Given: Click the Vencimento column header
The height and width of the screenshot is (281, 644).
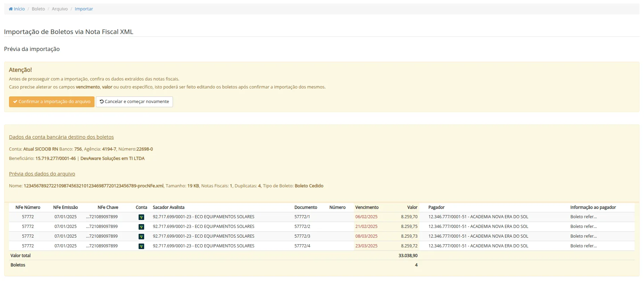Looking at the screenshot, I should (x=367, y=207).
